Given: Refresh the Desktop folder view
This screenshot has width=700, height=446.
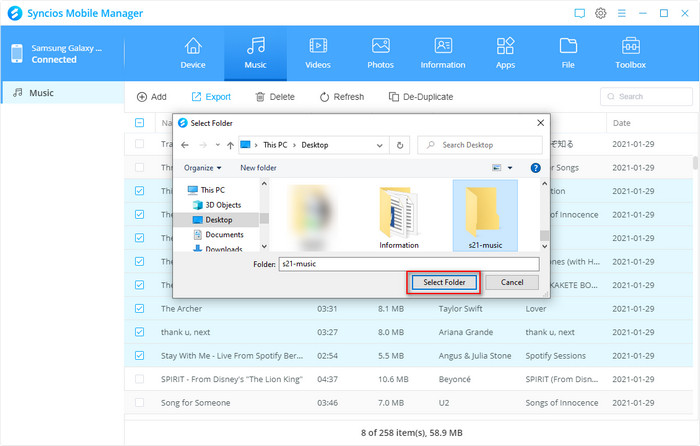Looking at the screenshot, I should (x=400, y=145).
